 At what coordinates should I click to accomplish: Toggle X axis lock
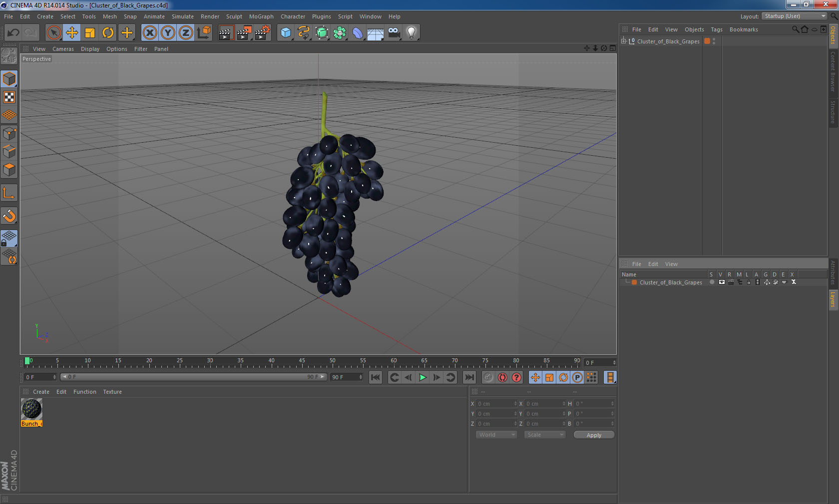coord(149,33)
